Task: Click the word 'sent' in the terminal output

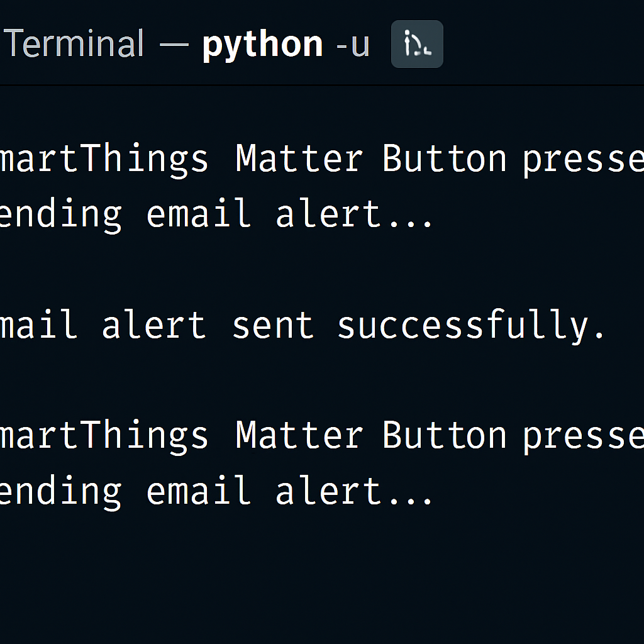Action: click(x=272, y=326)
